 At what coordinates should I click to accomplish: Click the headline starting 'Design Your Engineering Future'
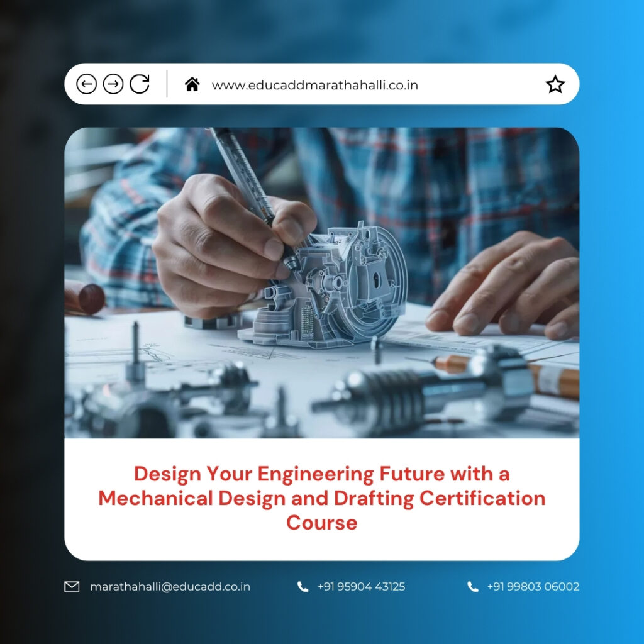[322, 498]
